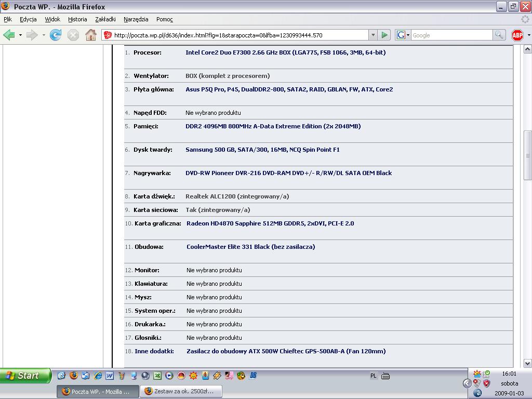This screenshot has width=532, height=399.
Task: Open the Zakładki menu
Action: (x=105, y=19)
